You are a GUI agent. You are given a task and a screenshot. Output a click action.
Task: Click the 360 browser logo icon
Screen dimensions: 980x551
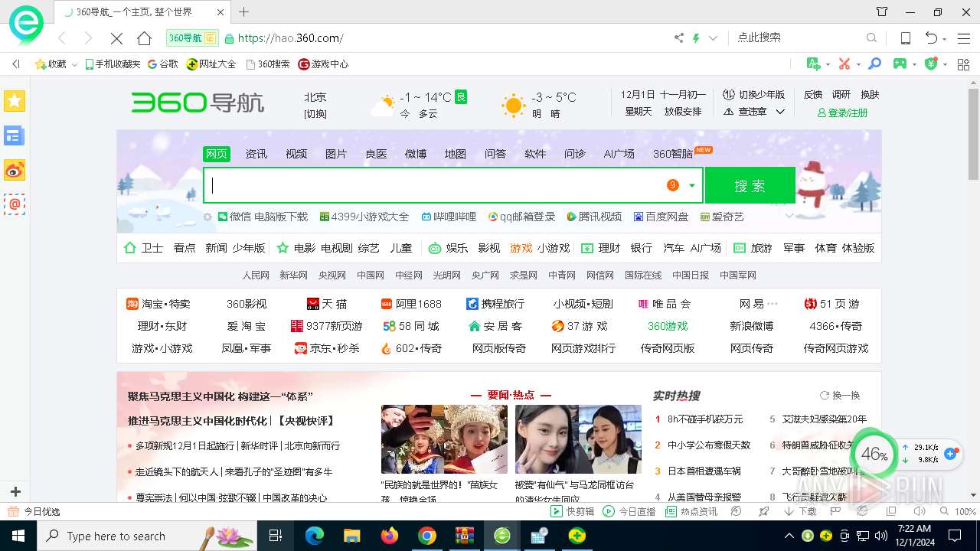pyautogui.click(x=26, y=25)
